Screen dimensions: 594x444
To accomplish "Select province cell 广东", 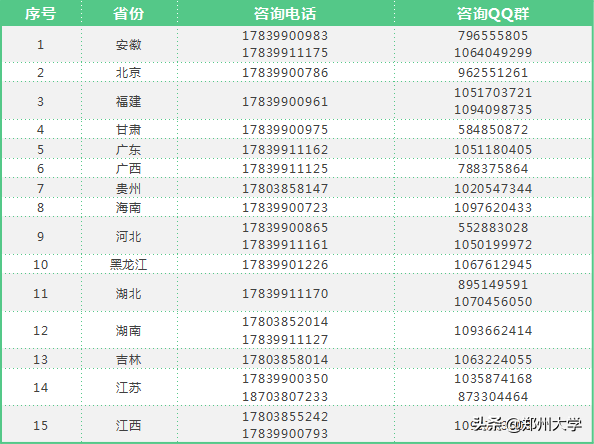I will pos(128,150).
